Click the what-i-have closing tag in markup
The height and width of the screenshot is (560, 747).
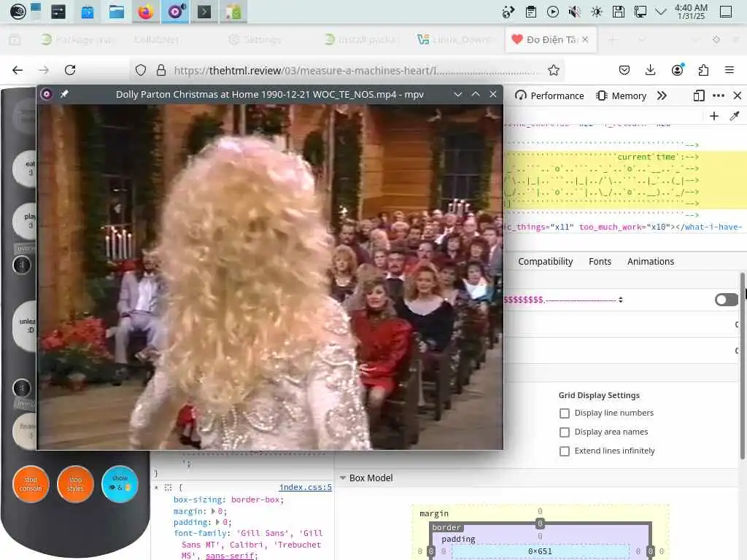click(711, 227)
